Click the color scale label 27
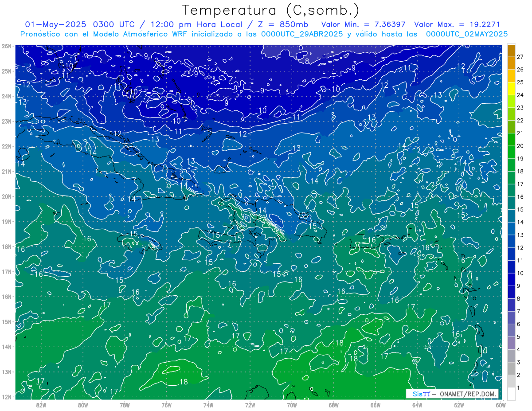The height and width of the screenshot is (411, 532). pyautogui.click(x=520, y=57)
